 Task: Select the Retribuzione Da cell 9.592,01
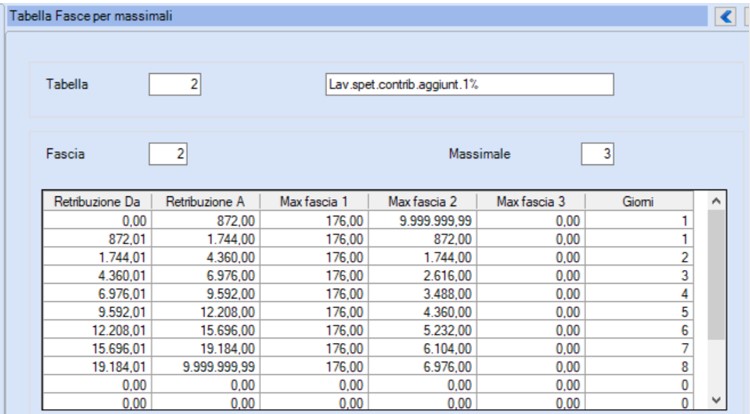[x=97, y=311]
